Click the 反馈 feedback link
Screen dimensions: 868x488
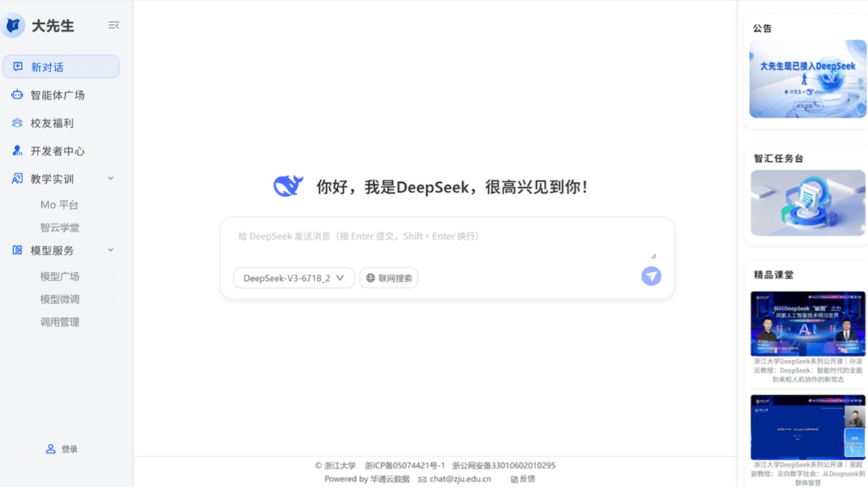[527, 479]
